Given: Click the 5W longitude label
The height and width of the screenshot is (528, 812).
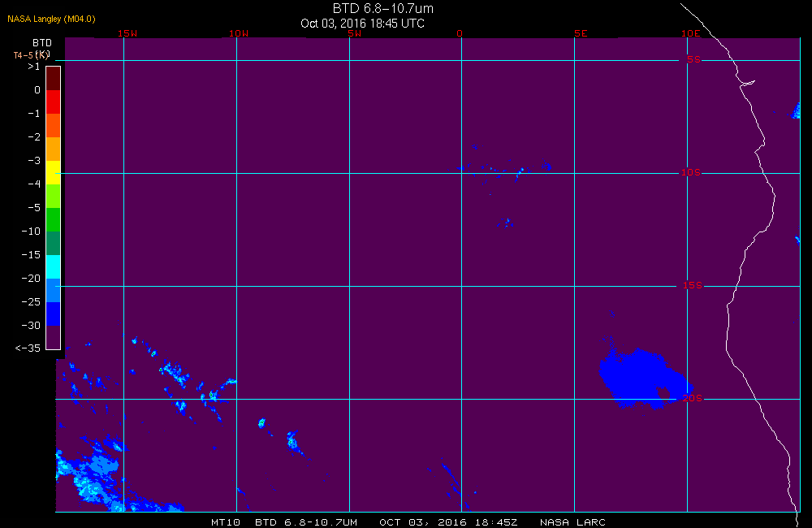Looking at the screenshot, I should (x=355, y=33).
